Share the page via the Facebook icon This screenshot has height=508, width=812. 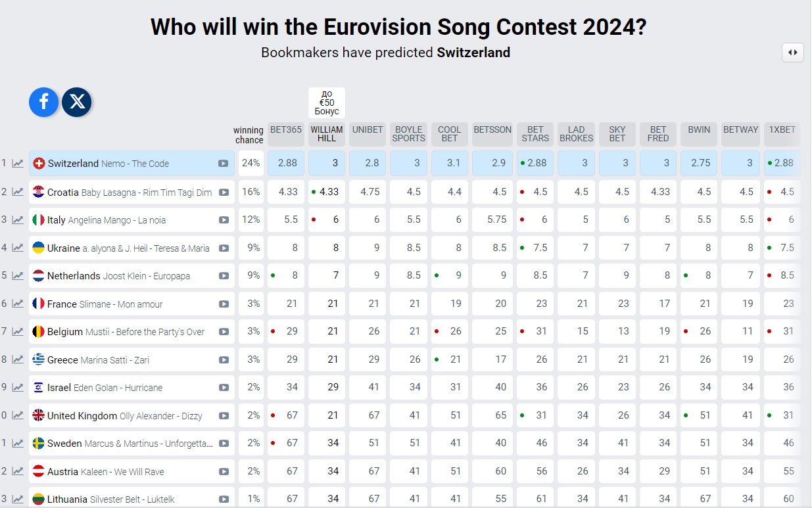(43, 102)
